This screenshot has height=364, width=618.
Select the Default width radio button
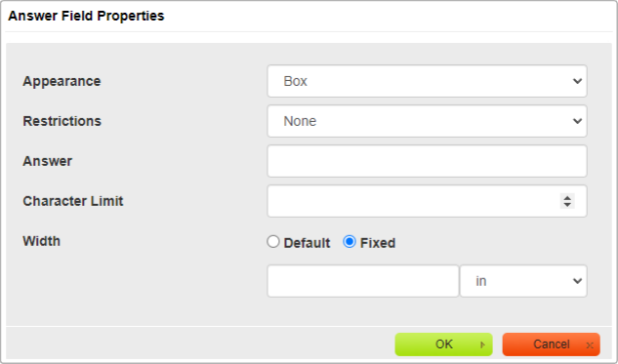[x=273, y=241]
